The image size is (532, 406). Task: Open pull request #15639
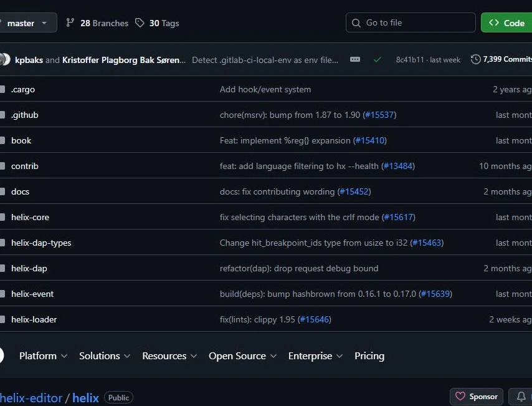click(435, 294)
